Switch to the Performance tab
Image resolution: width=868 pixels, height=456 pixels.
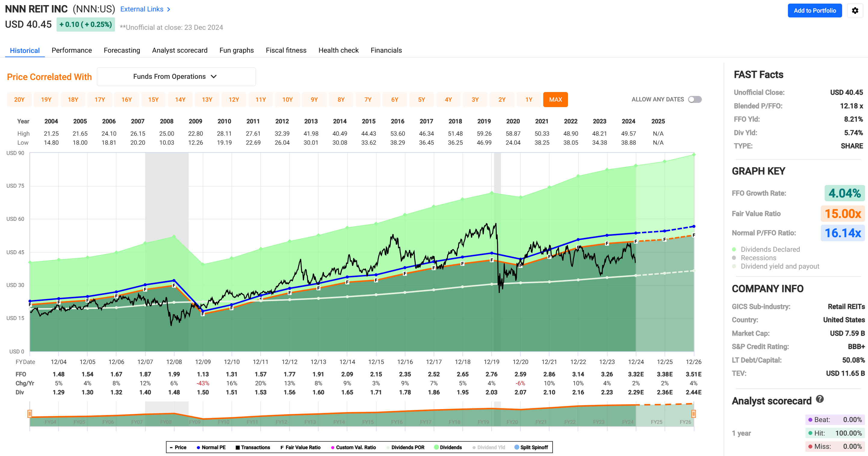tap(71, 50)
